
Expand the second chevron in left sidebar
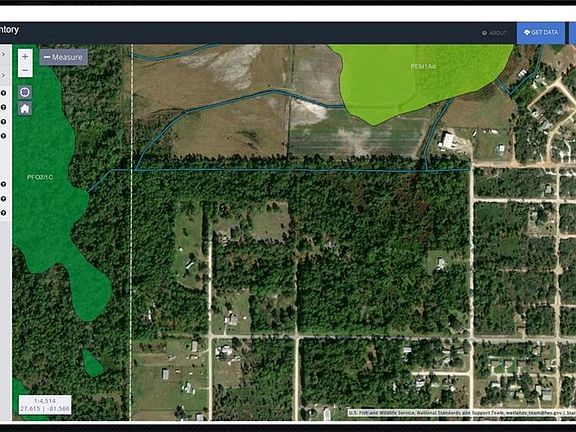click(x=4, y=76)
